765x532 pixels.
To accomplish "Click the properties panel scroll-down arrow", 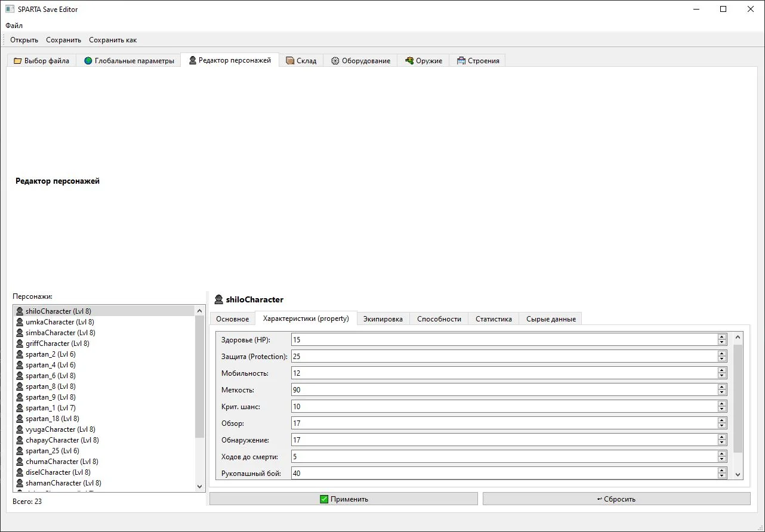I will point(738,474).
